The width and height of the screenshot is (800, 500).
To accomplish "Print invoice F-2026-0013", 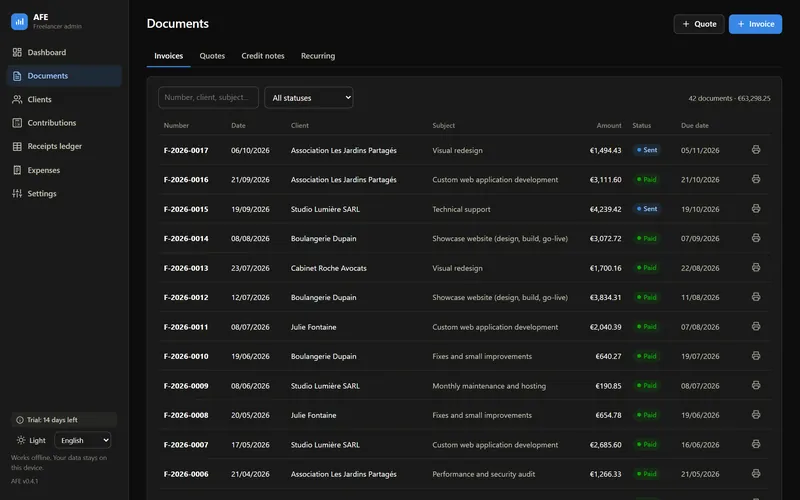I will pos(756,267).
